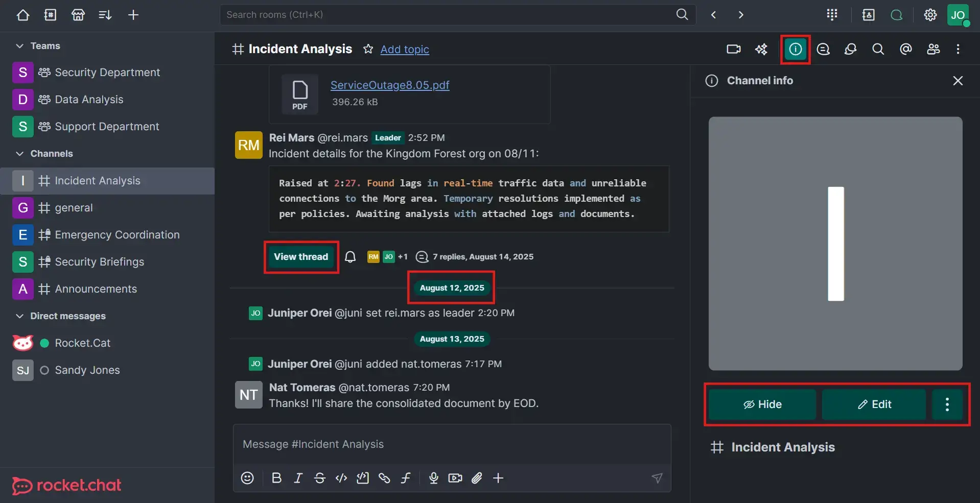Insert KaTeX formula in composer
Image resolution: width=980 pixels, height=503 pixels.
pos(406,478)
